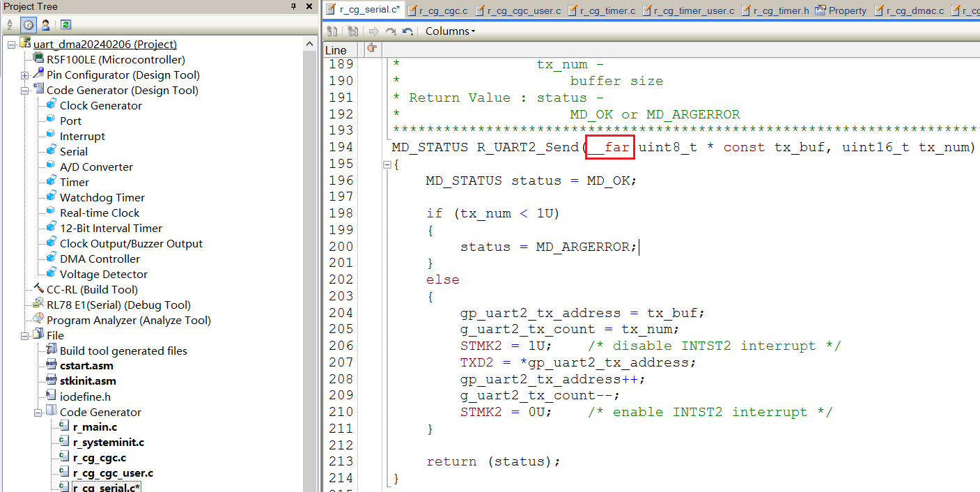980x492 pixels.
Task: Switch to the r_cg_dmac.c tab
Action: point(909,10)
